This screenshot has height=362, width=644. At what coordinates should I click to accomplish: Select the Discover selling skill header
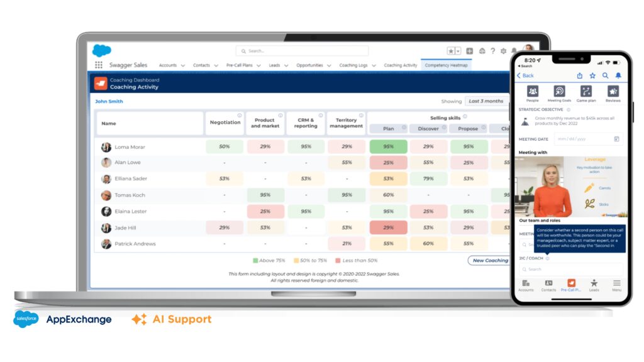pyautogui.click(x=428, y=128)
